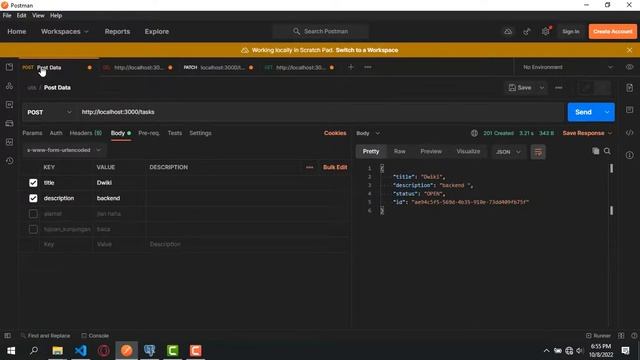This screenshot has height=360, width=640.
Task: Toggle the response line wrap icon
Action: pos(538,152)
